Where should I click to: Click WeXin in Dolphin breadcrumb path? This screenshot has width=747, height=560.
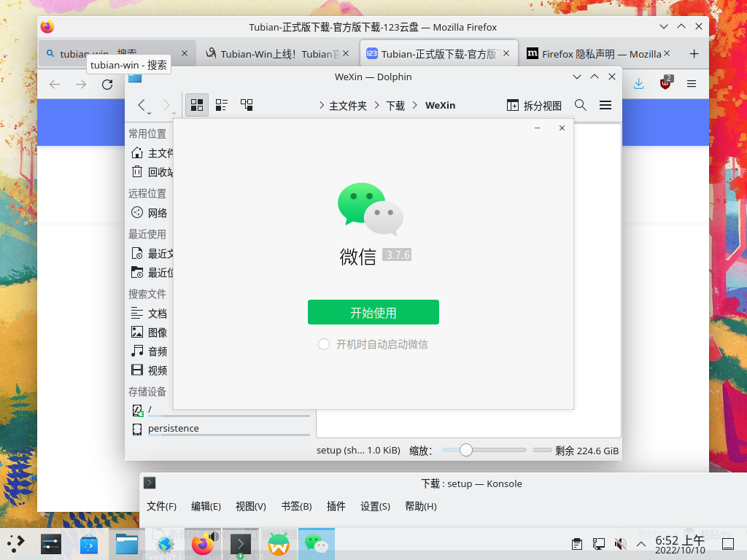(x=440, y=105)
